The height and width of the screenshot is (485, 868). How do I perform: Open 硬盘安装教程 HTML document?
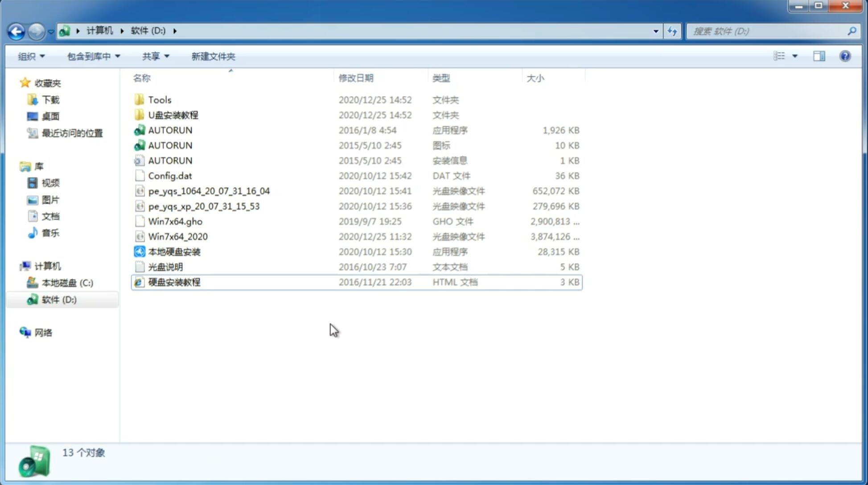[x=173, y=282]
